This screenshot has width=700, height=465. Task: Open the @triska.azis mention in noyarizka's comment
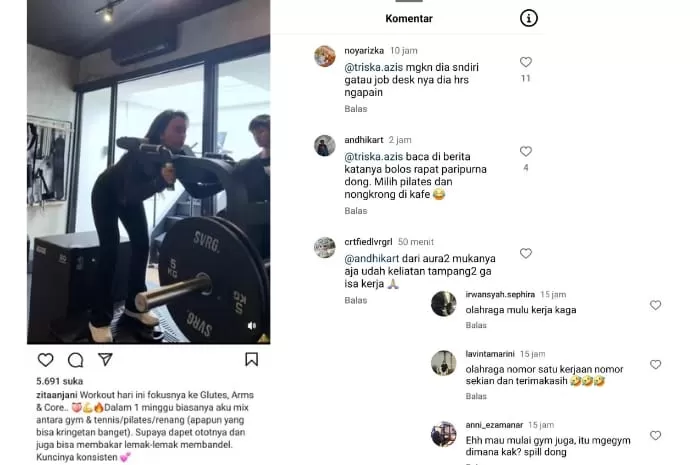click(374, 67)
